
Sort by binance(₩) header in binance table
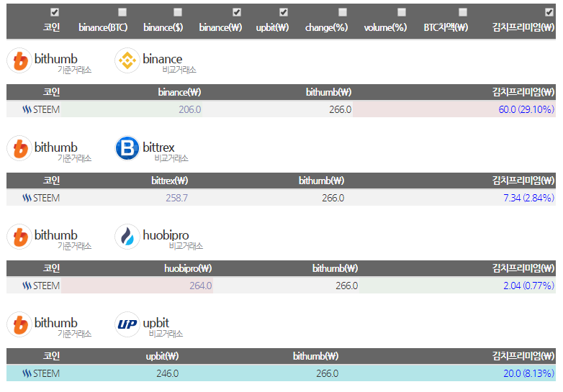179,93
